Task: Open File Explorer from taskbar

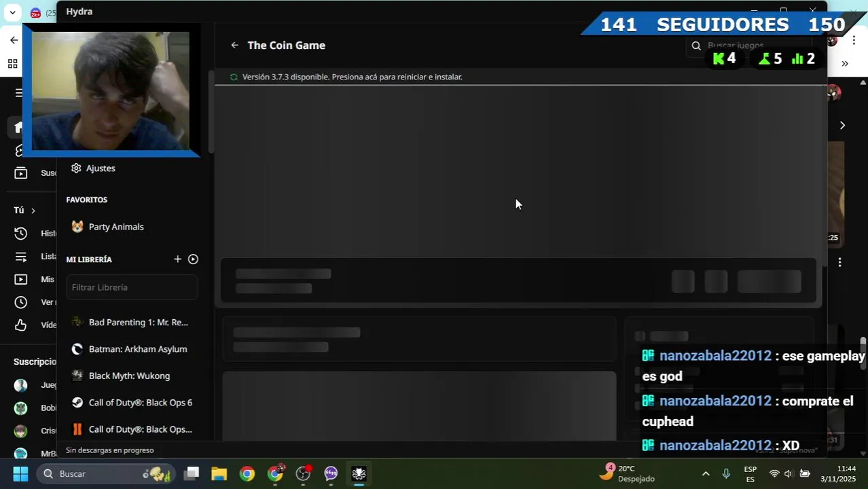Action: click(x=219, y=474)
